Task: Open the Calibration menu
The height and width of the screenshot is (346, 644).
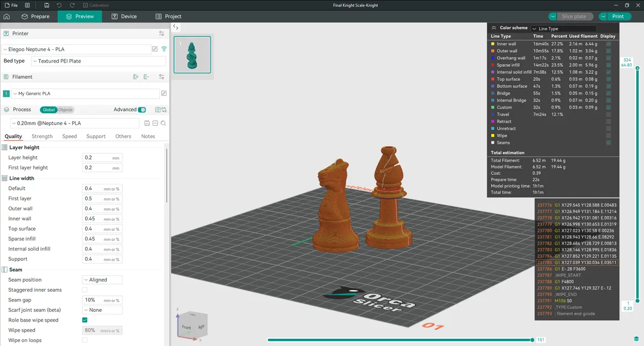Action: coord(96,6)
